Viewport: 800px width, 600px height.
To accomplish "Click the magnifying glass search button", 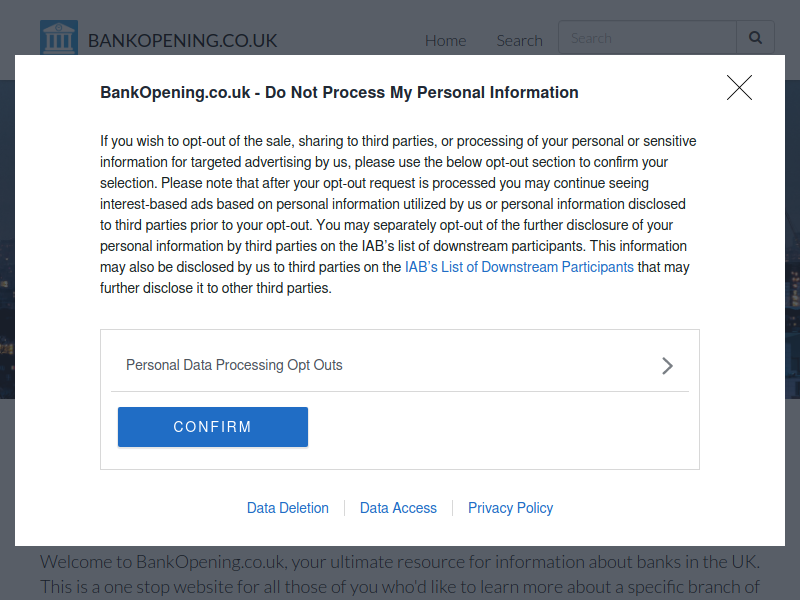I will click(755, 37).
